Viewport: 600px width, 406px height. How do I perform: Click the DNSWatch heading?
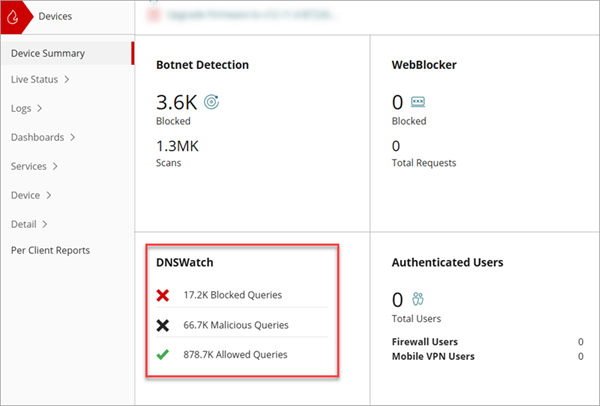pyautogui.click(x=185, y=263)
